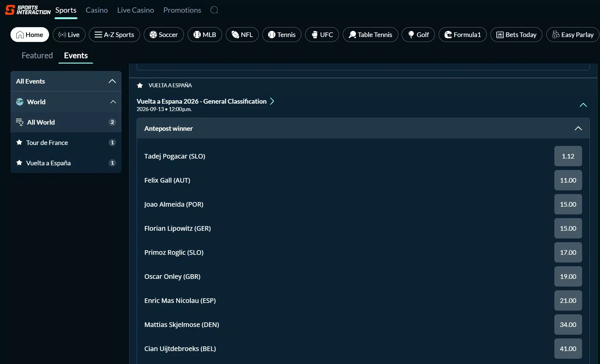Viewport: 600px width, 364px height.
Task: Switch to the Featured tab
Action: point(37,55)
